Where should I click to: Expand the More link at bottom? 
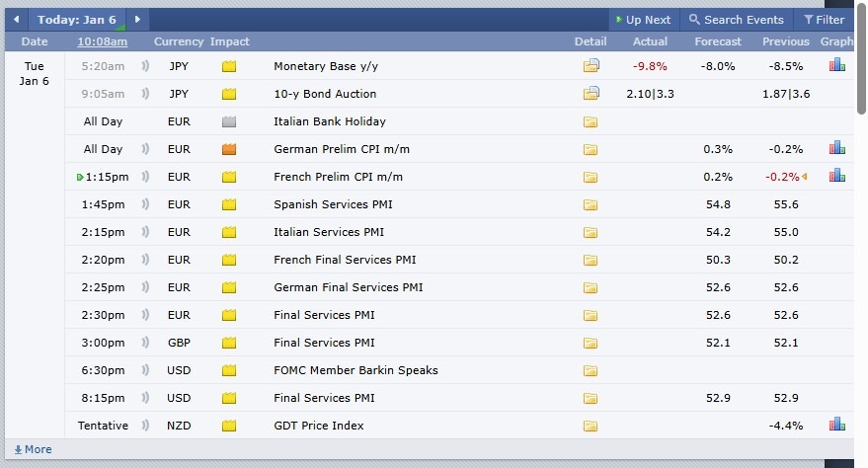pyautogui.click(x=32, y=449)
